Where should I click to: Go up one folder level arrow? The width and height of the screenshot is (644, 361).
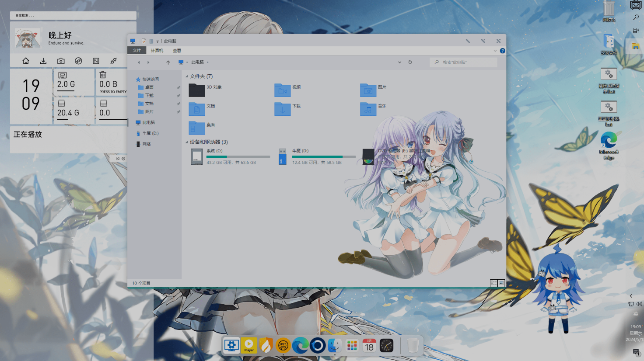click(x=168, y=62)
